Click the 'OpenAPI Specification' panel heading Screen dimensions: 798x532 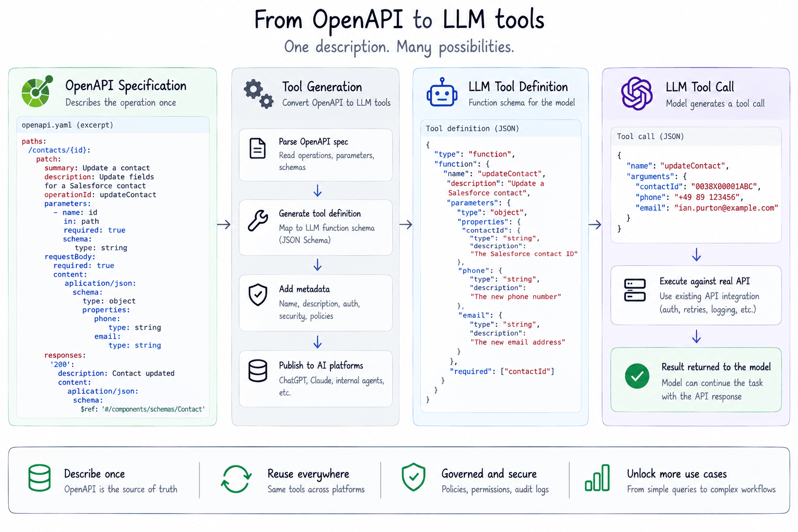pos(126,86)
